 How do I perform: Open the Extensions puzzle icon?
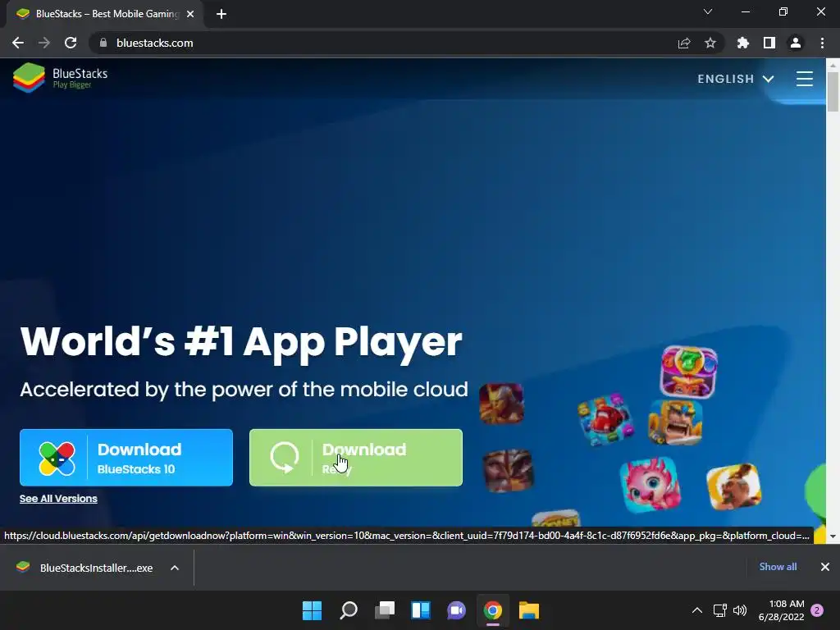click(x=743, y=43)
